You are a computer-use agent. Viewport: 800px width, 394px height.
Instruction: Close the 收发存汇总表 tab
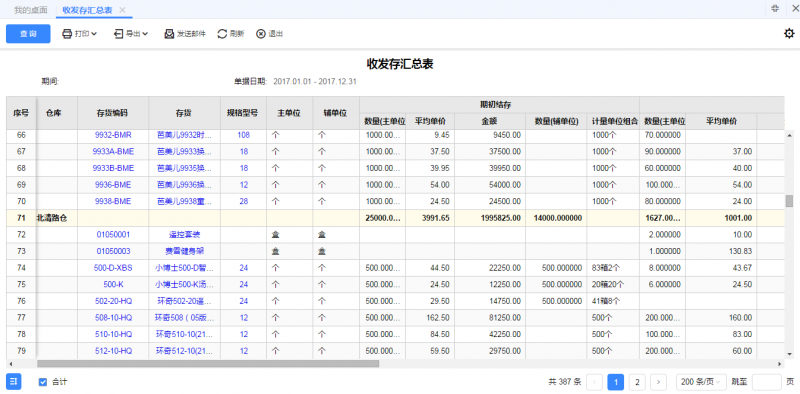(x=122, y=10)
